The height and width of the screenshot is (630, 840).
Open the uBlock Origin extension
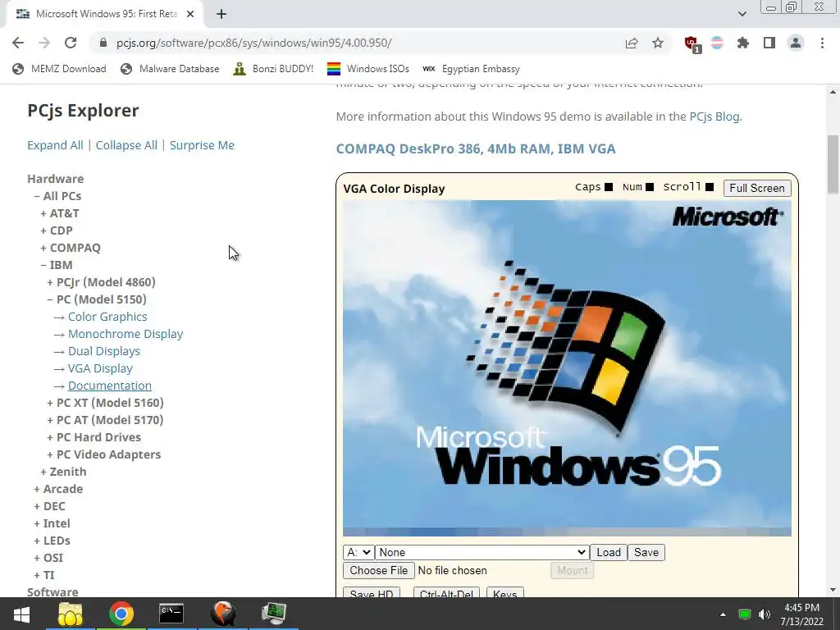click(x=692, y=43)
